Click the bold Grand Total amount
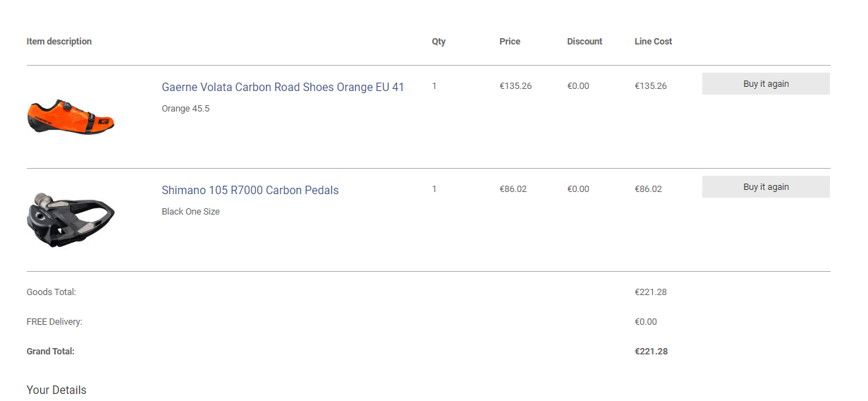The image size is (868, 401). coord(651,352)
